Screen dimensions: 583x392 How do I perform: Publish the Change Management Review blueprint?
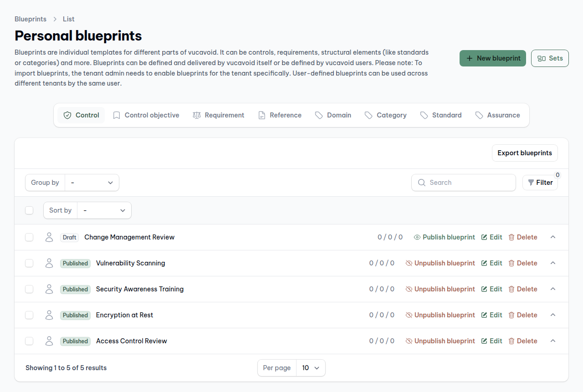coord(444,237)
